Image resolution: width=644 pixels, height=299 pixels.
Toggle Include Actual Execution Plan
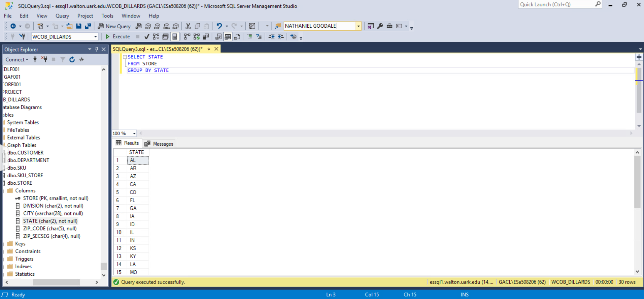187,36
